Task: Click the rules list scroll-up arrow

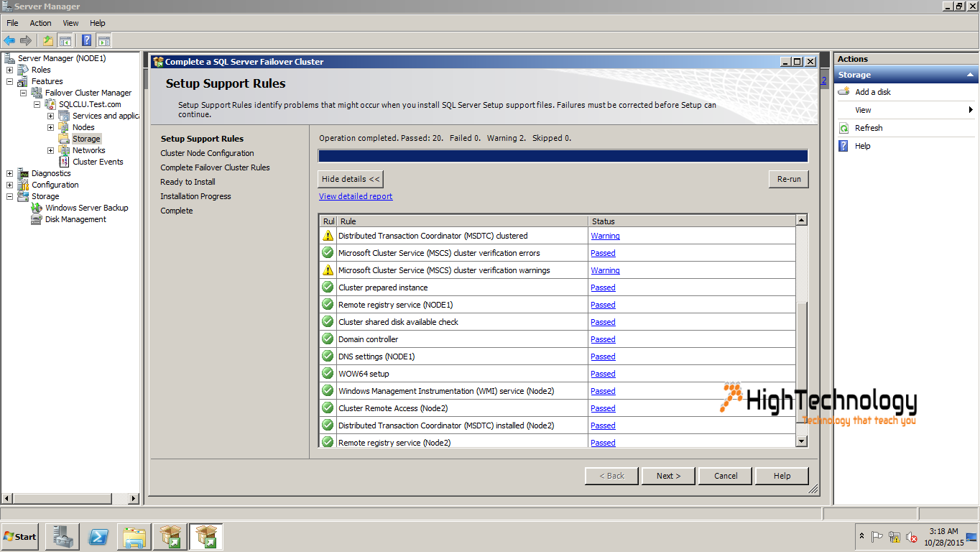Action: (x=802, y=220)
